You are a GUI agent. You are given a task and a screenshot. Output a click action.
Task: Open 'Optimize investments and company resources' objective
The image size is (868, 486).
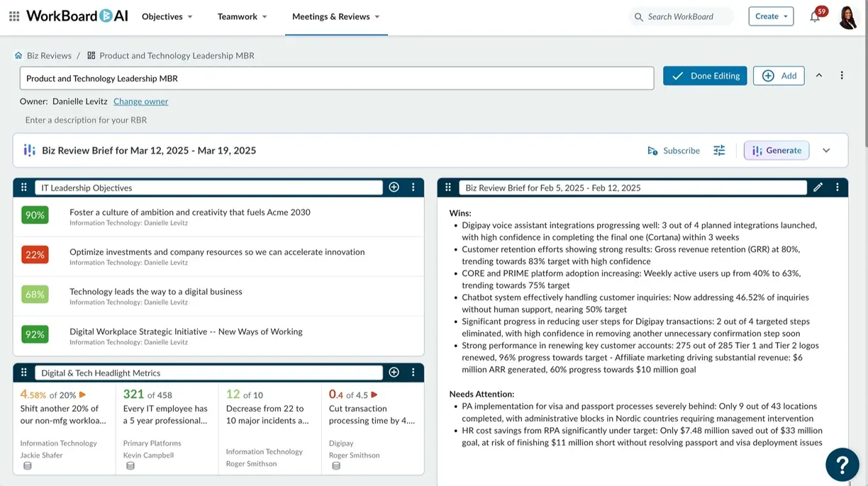[217, 252]
